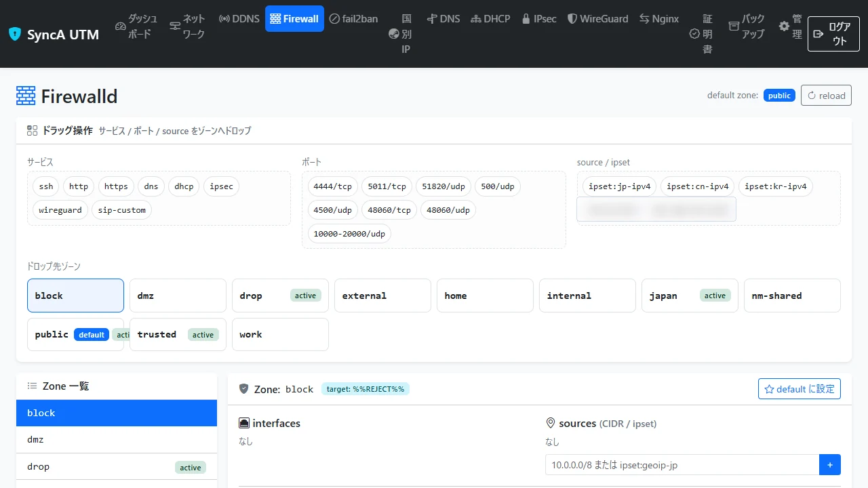Select the internal drop-zone card
This screenshot has width=868, height=488.
coord(587,296)
